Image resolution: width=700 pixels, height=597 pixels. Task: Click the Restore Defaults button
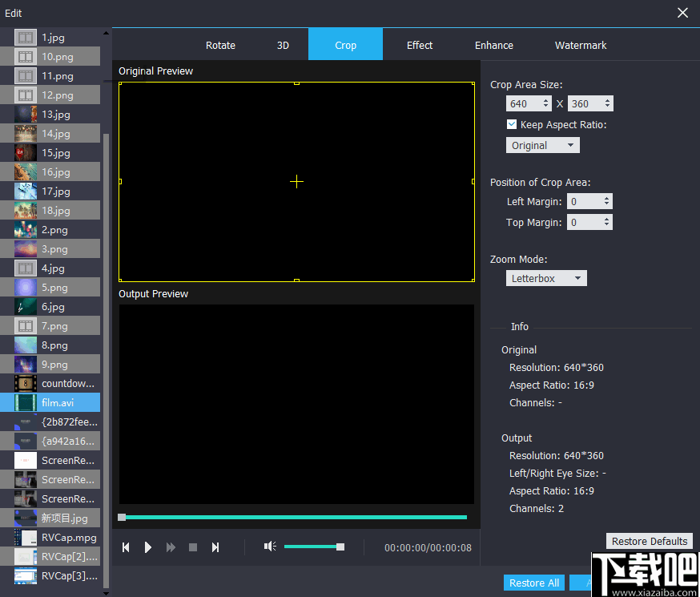click(x=649, y=541)
